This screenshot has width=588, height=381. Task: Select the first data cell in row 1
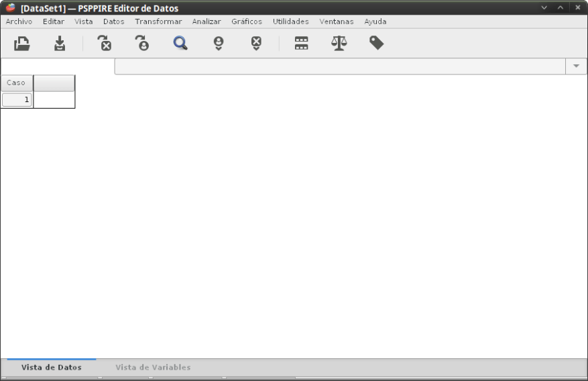54,100
